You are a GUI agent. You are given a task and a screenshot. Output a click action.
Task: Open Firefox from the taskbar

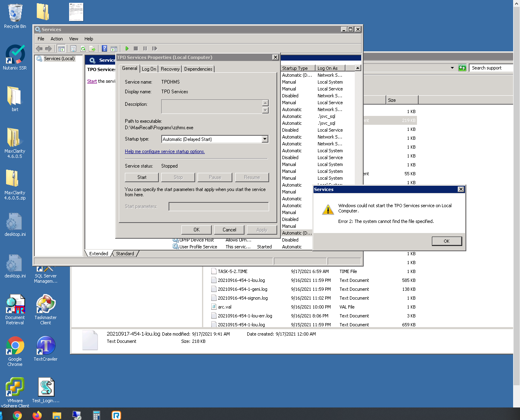37,415
